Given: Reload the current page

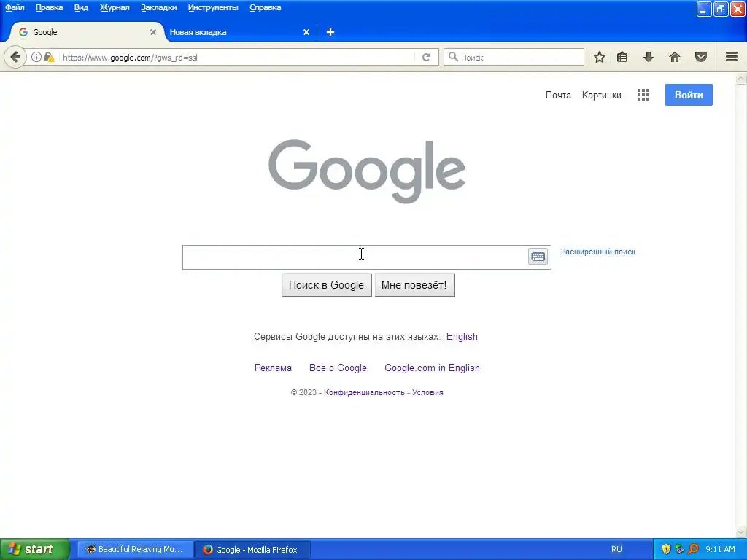Looking at the screenshot, I should [426, 57].
